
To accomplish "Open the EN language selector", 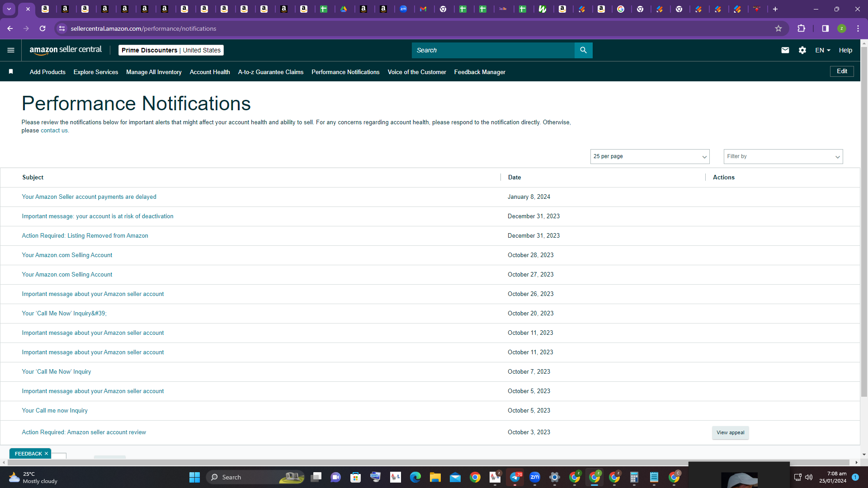I will [823, 50].
